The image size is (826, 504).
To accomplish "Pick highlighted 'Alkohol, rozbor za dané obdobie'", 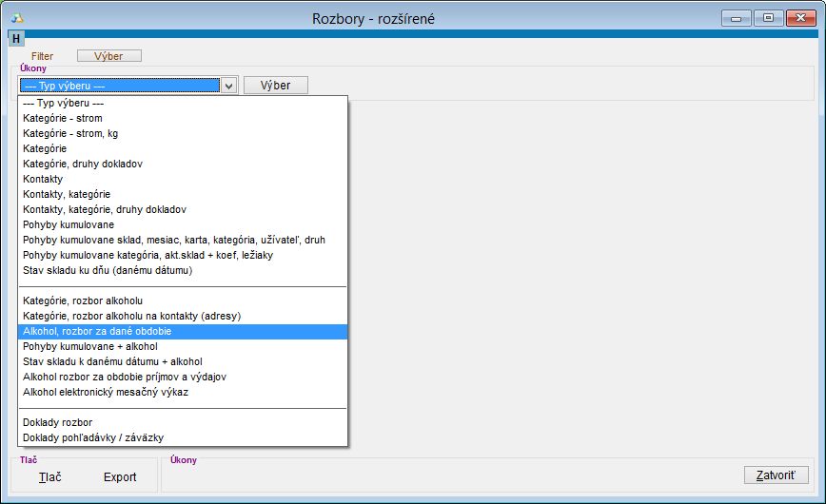I will 97,331.
